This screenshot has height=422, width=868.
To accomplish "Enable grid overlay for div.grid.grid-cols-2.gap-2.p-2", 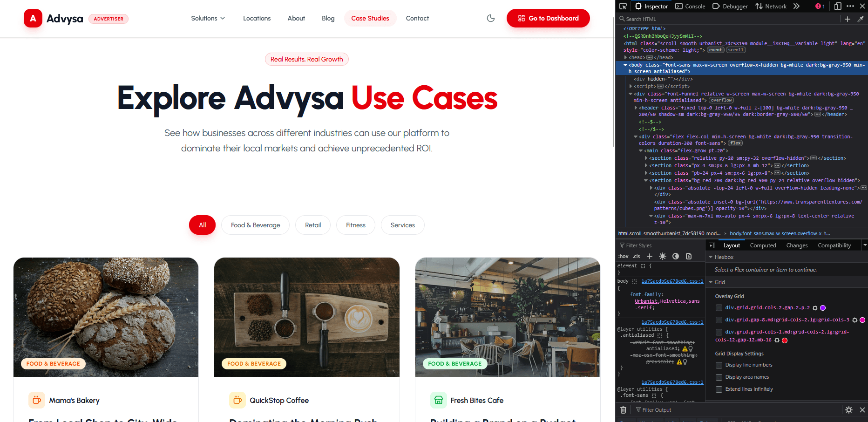I will (719, 307).
